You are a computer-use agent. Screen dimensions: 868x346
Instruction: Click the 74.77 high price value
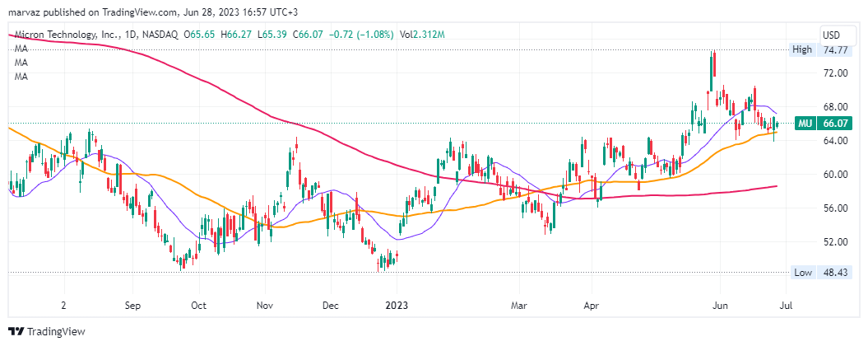coord(835,50)
